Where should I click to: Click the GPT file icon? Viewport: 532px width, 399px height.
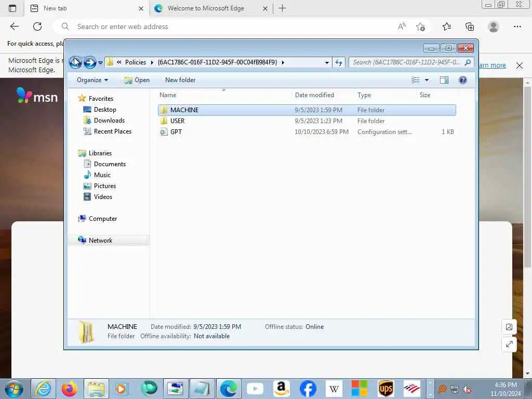[164, 131]
